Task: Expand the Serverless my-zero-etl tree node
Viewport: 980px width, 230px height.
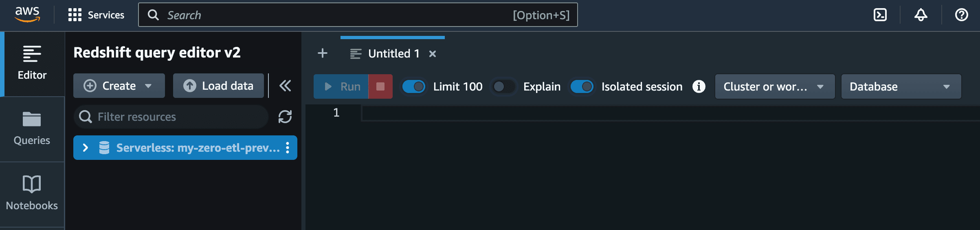Action: 86,148
